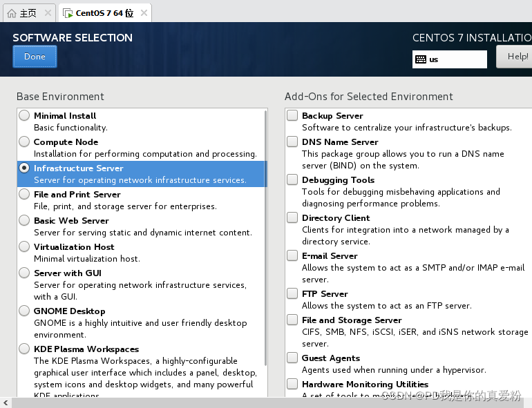The image size is (532, 408).
Task: Switch to the 主页 home tab
Action: (28, 13)
